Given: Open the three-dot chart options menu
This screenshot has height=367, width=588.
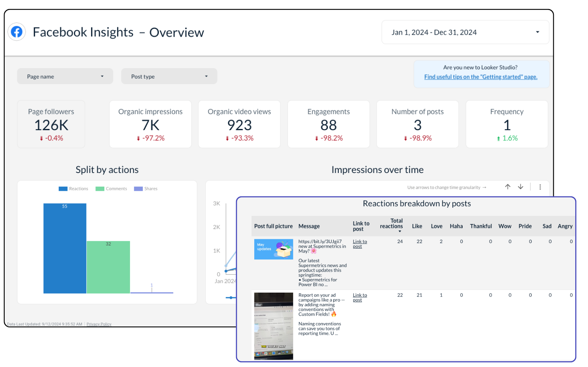Looking at the screenshot, I should (540, 187).
